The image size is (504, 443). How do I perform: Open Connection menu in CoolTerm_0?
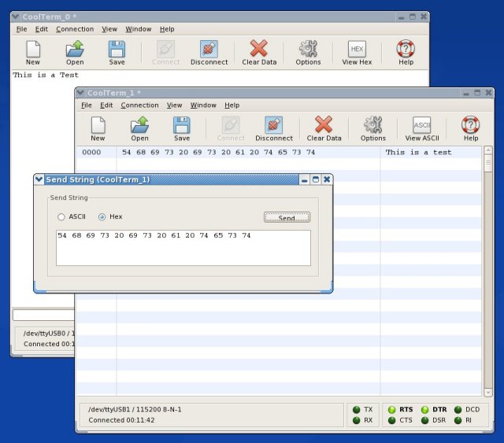[x=75, y=29]
